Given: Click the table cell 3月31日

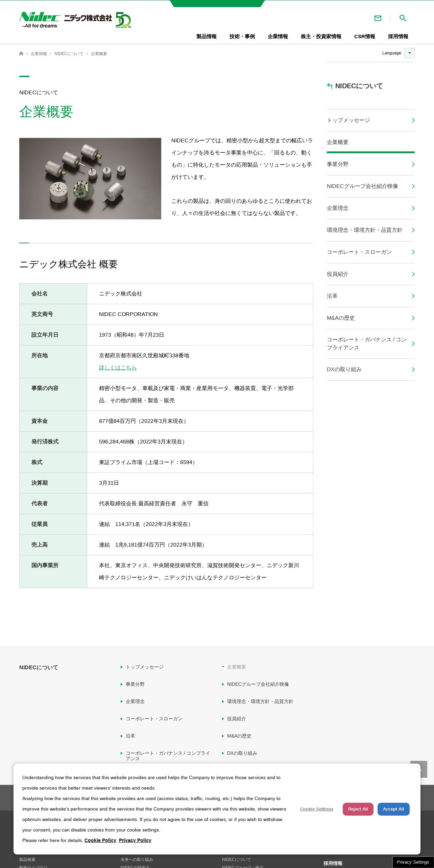Looking at the screenshot, I should (x=200, y=483).
